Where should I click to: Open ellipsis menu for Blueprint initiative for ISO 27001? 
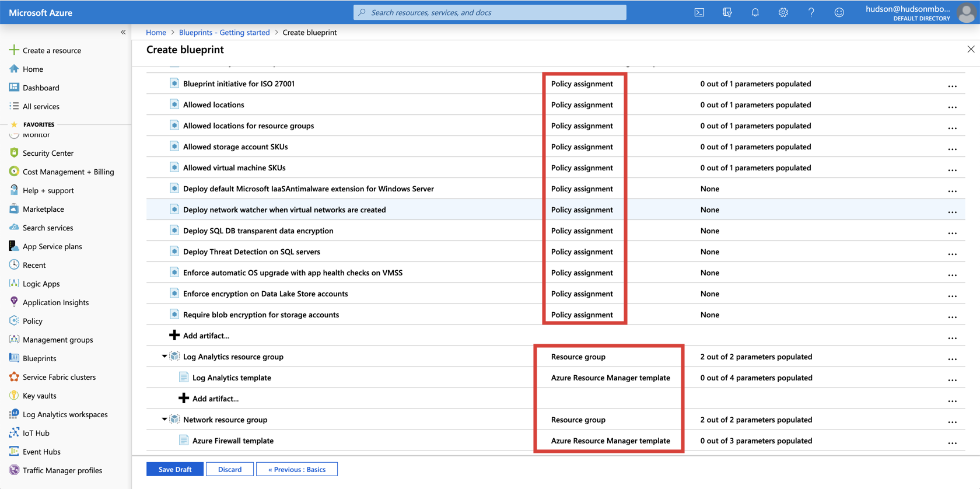click(952, 86)
